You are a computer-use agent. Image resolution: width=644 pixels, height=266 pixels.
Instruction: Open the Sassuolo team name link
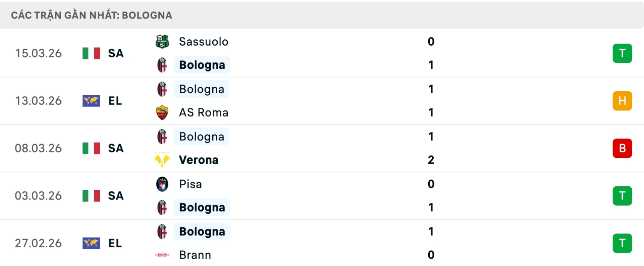(x=204, y=42)
